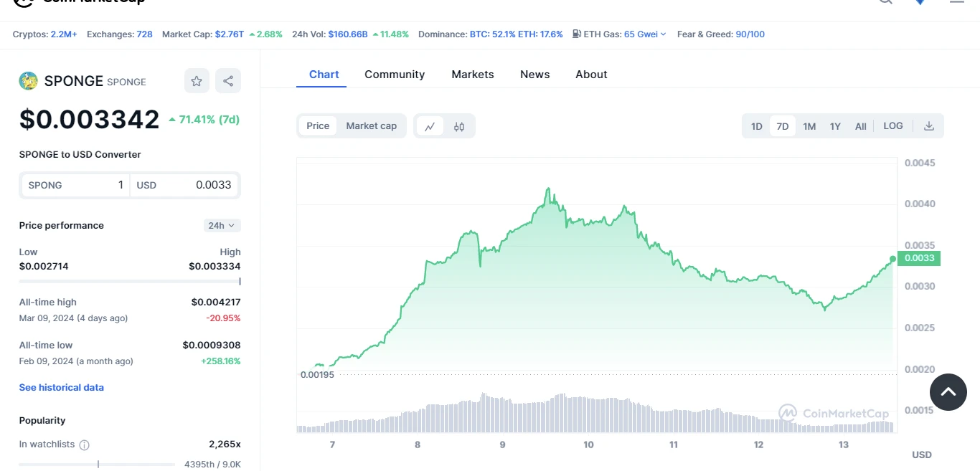Screen dimensions: 980x471
Task: Click the watchlists info icon
Action: [x=84, y=445]
